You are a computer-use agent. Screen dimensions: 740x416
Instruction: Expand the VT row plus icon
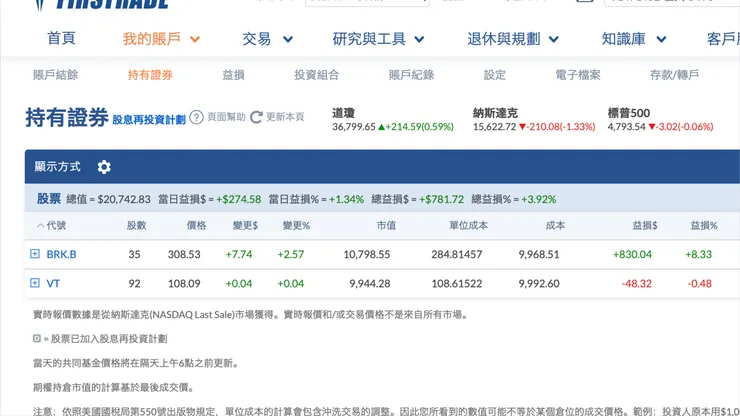pyautogui.click(x=35, y=283)
